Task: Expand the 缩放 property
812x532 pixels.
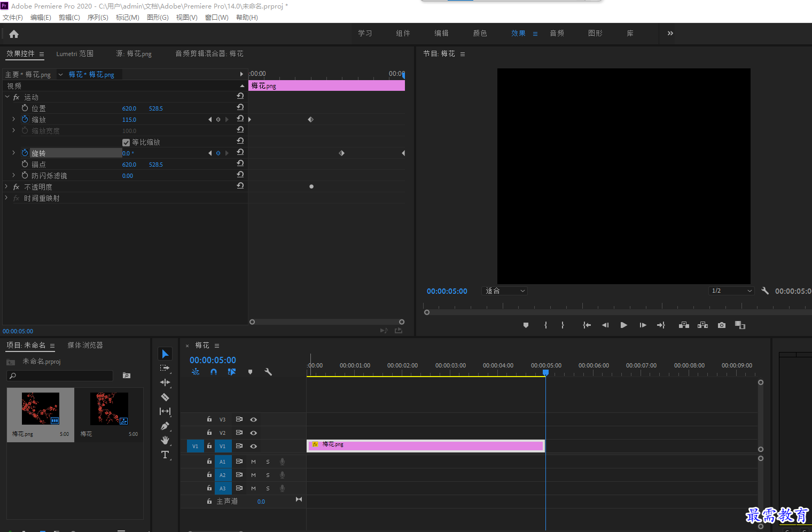Action: [x=13, y=119]
